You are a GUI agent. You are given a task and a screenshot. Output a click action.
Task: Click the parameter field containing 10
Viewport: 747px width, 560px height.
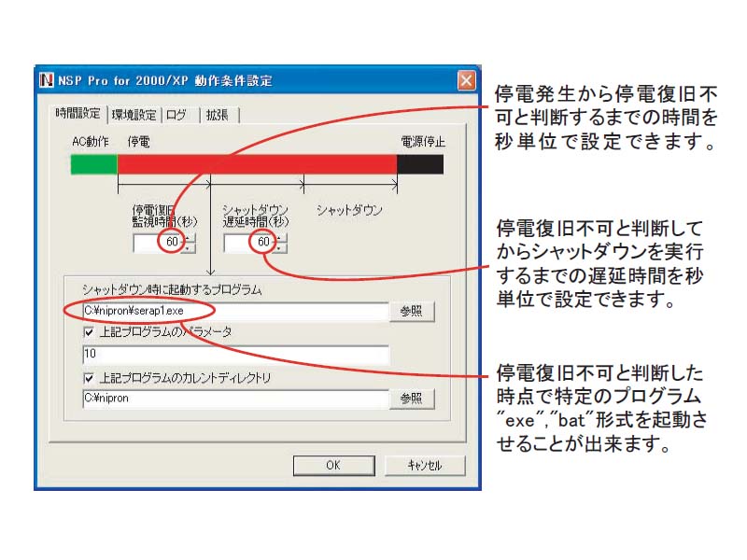[x=236, y=355]
